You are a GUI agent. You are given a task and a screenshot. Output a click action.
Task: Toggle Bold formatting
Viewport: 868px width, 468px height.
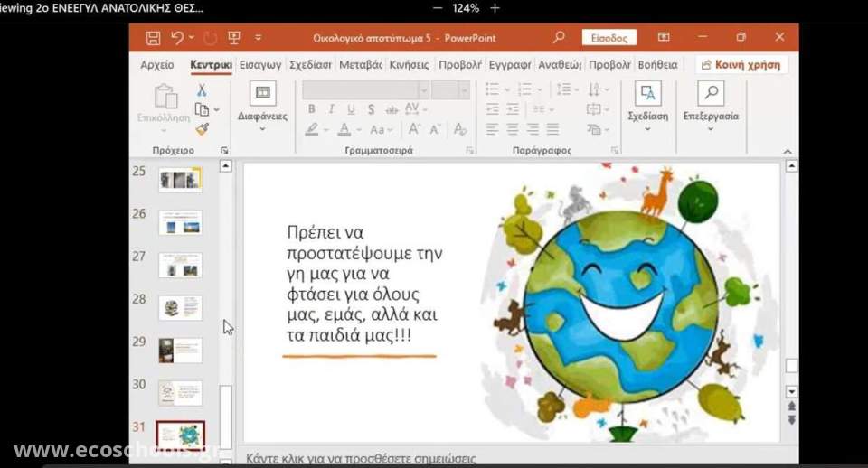coord(311,109)
